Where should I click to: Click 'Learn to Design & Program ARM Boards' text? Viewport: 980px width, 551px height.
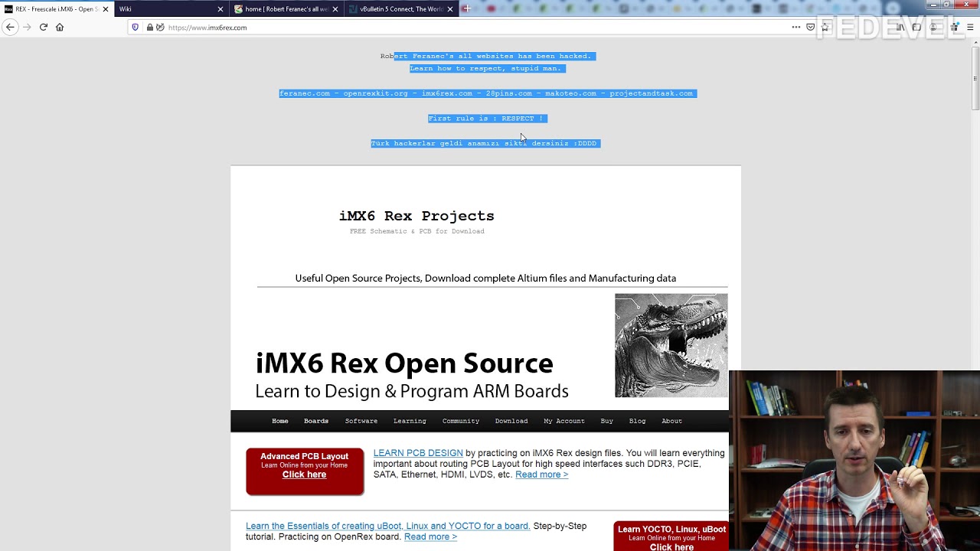coord(412,391)
